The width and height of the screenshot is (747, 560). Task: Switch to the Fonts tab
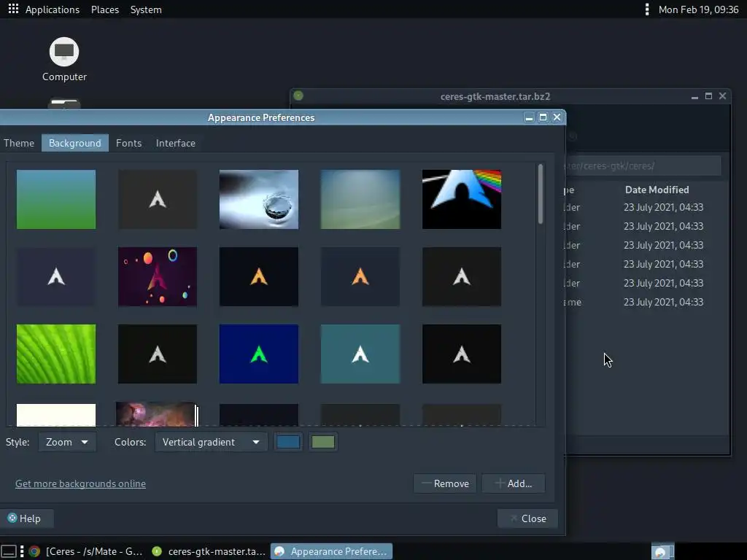128,143
